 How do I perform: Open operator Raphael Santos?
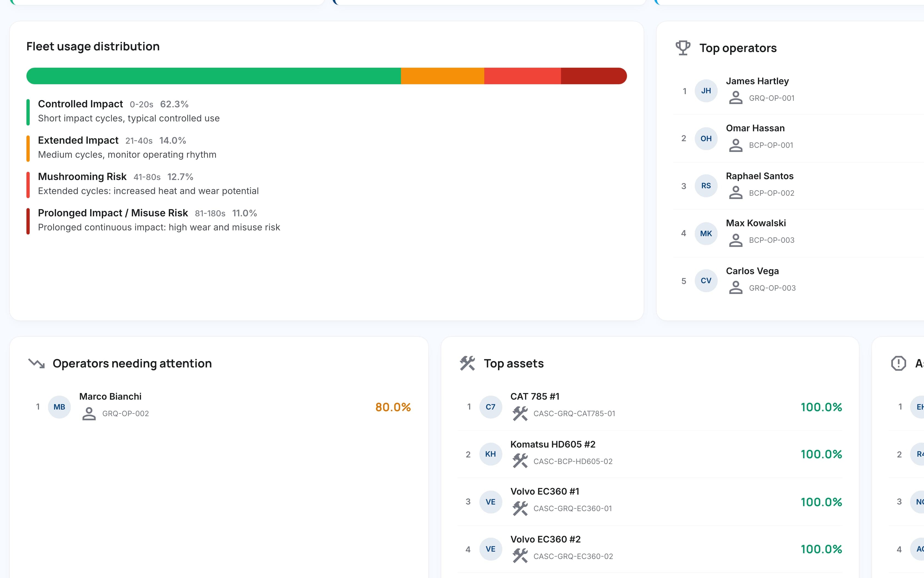pyautogui.click(x=799, y=186)
